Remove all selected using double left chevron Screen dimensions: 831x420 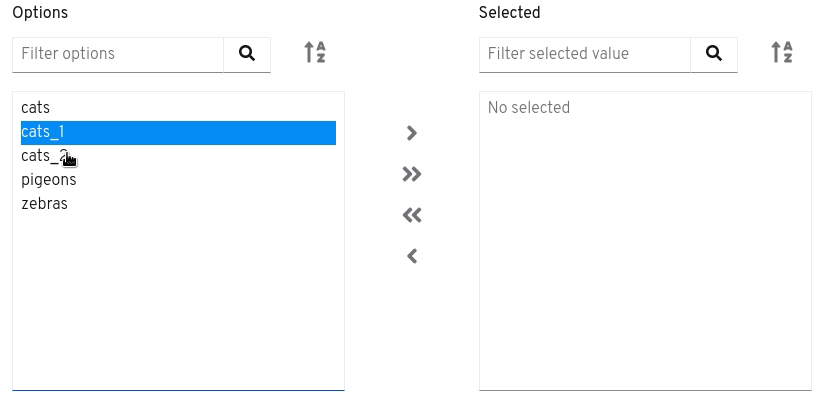pos(412,215)
